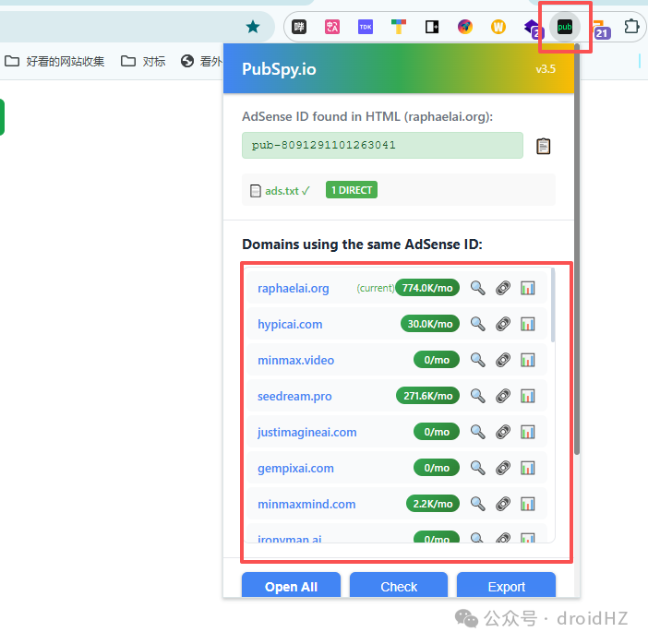This screenshot has height=644, width=648.
Task: Click the ads.txt link
Action: point(282,191)
